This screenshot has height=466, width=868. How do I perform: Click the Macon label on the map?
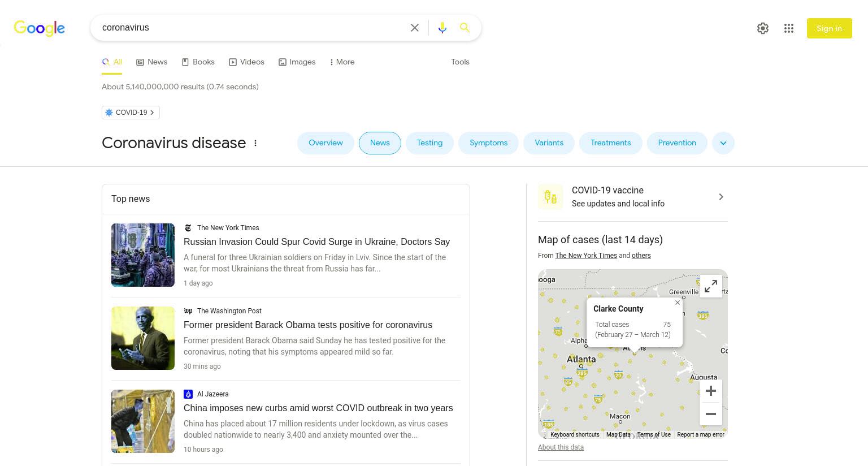(620, 416)
